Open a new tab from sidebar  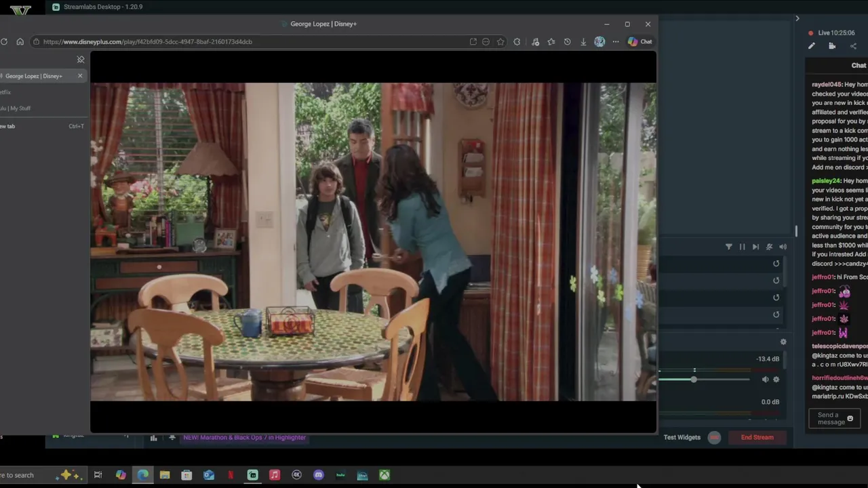tap(42, 126)
